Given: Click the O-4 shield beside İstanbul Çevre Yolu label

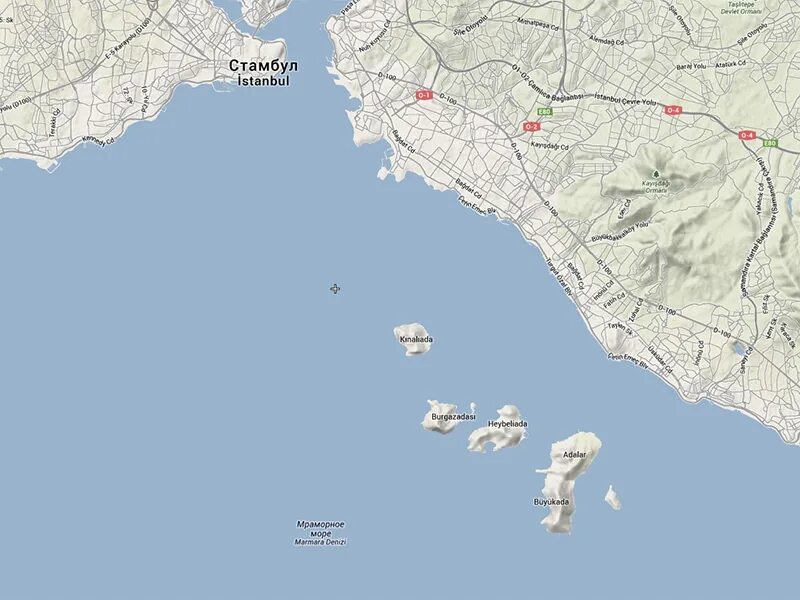Looking at the screenshot, I should pos(673,110).
